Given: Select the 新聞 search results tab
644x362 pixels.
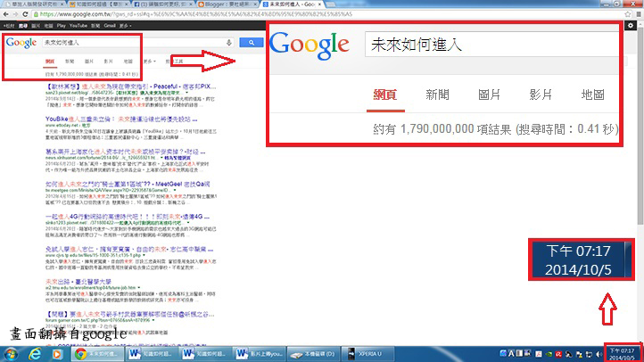Looking at the screenshot, I should [70, 62].
